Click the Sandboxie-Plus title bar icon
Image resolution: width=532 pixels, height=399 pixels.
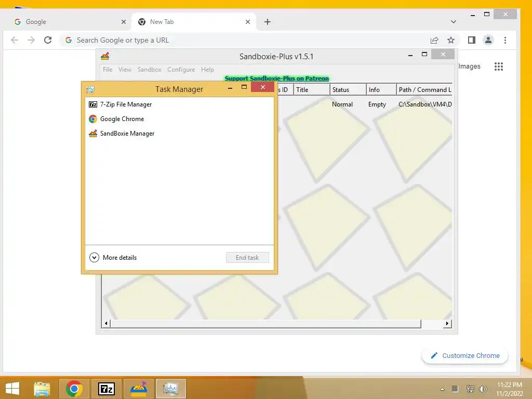pyautogui.click(x=105, y=56)
